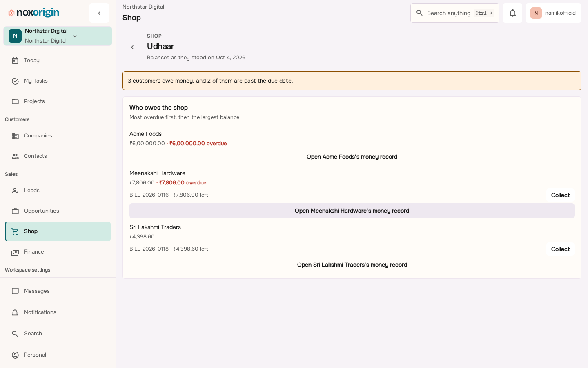This screenshot has height=368, width=588.
Task: Click the Contacts people icon
Action: click(x=15, y=156)
